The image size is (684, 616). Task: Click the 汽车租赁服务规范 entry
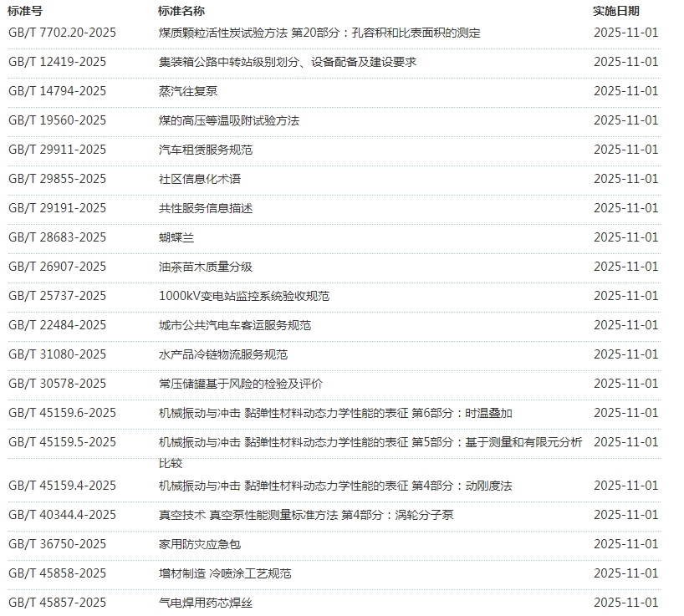(x=205, y=150)
